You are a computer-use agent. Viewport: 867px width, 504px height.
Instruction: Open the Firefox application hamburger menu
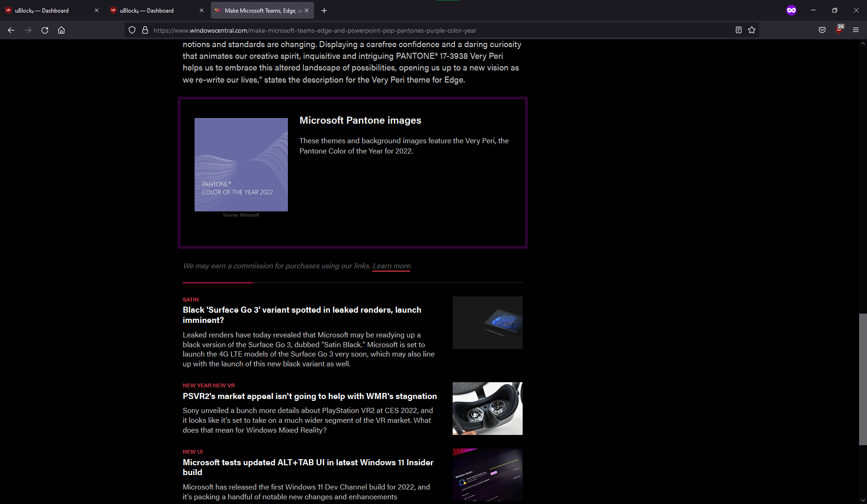[x=856, y=30]
